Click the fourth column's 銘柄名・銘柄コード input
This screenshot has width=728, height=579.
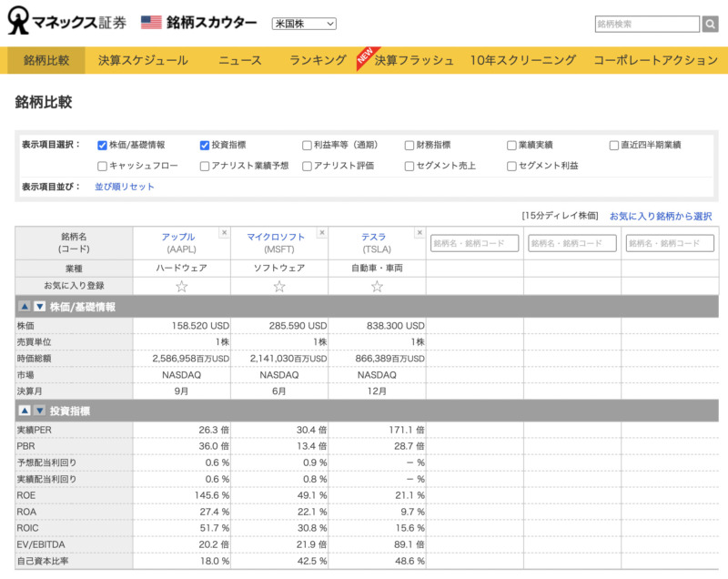coord(474,243)
